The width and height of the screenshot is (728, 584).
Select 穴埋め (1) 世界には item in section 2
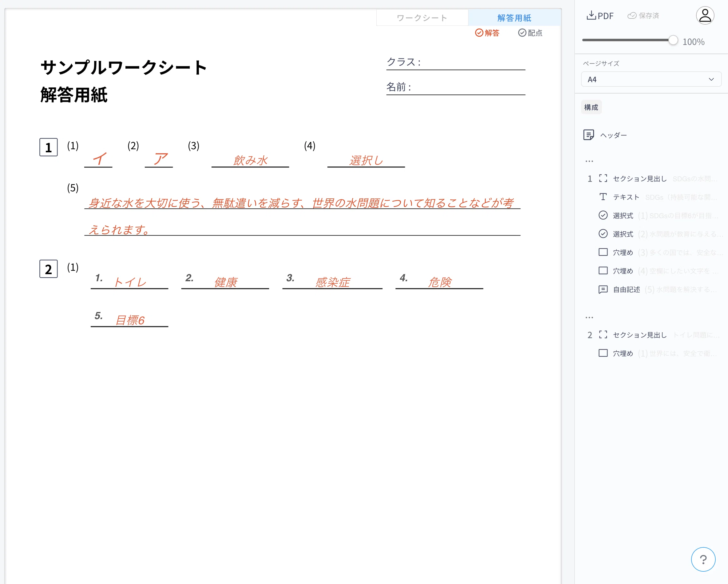coord(659,353)
